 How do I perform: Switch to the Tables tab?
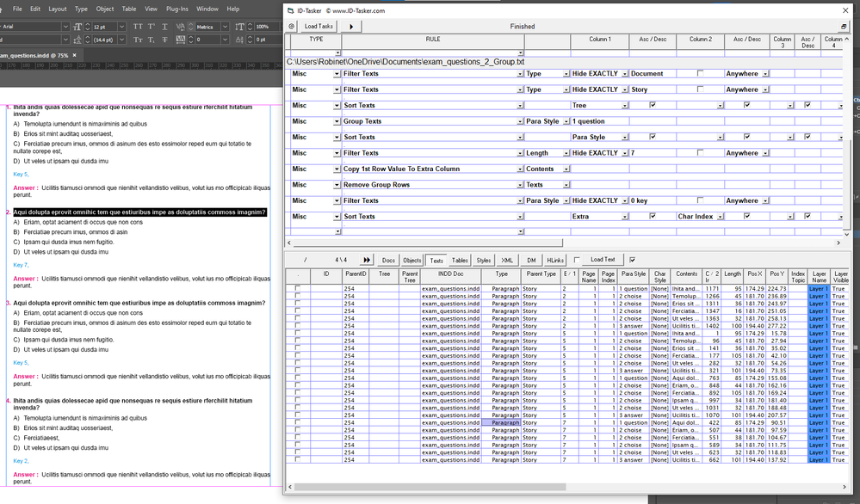click(x=460, y=261)
